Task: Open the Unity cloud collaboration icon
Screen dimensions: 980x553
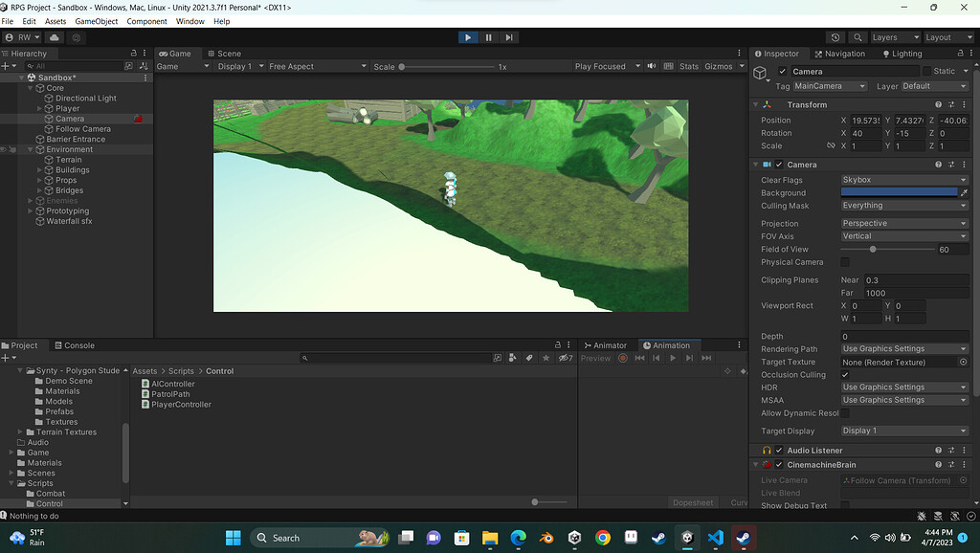Action: [55, 36]
